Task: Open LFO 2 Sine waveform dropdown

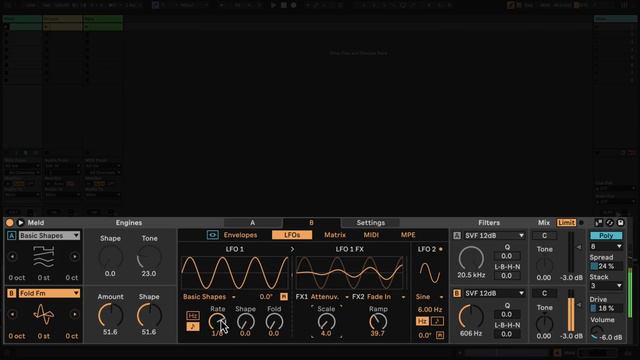Action: coord(430,297)
